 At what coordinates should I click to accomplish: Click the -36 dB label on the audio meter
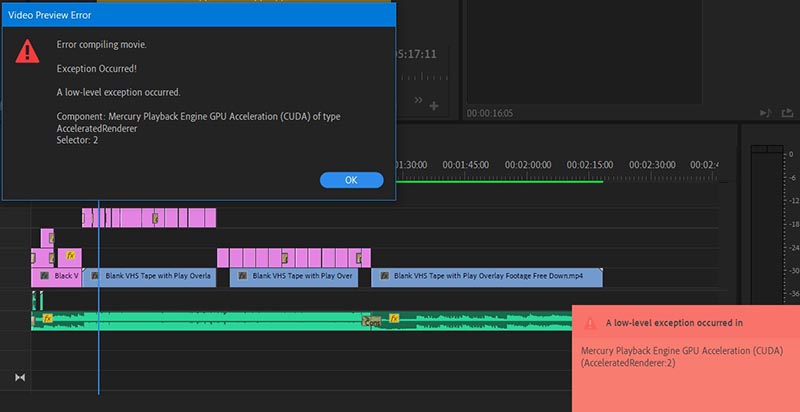coord(792,294)
